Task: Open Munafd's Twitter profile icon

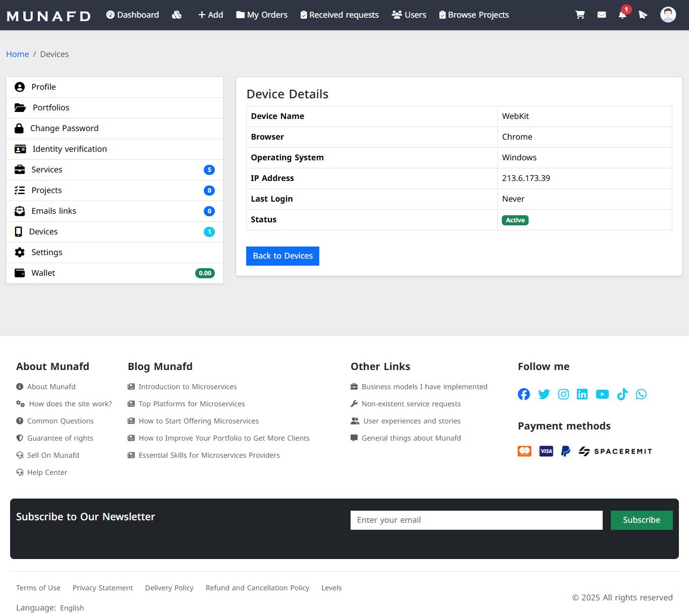Action: (x=544, y=394)
